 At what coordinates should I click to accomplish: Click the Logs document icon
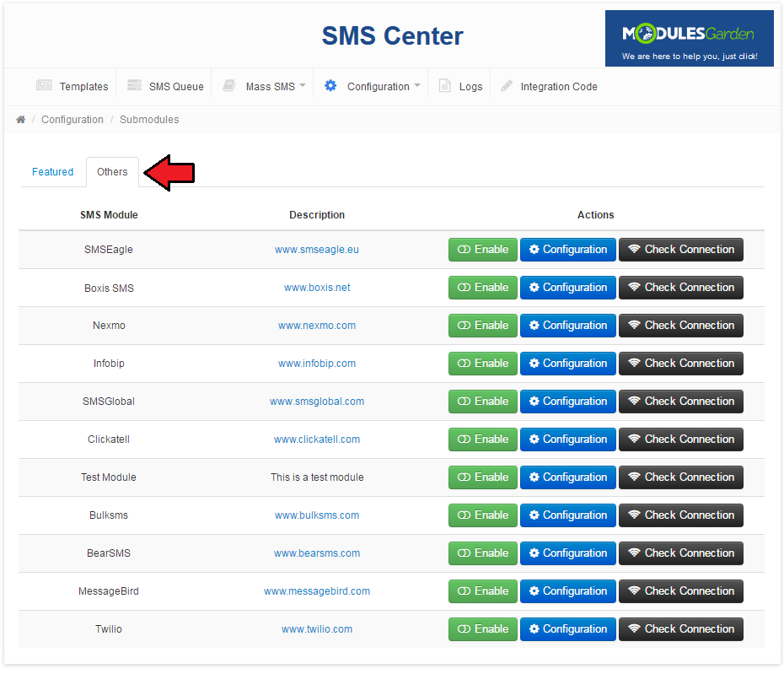click(x=444, y=85)
